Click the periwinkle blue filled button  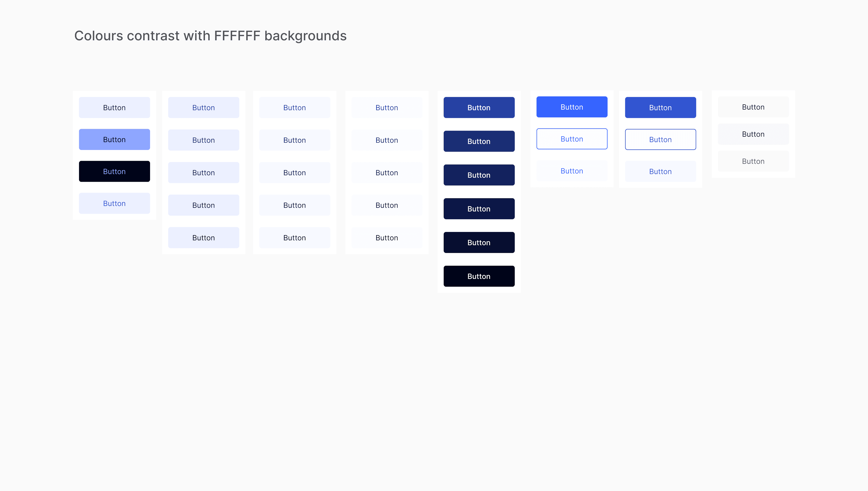(114, 139)
